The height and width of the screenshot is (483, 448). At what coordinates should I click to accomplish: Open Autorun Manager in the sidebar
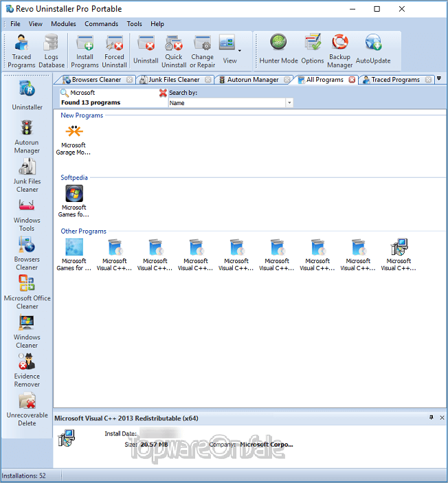27,137
